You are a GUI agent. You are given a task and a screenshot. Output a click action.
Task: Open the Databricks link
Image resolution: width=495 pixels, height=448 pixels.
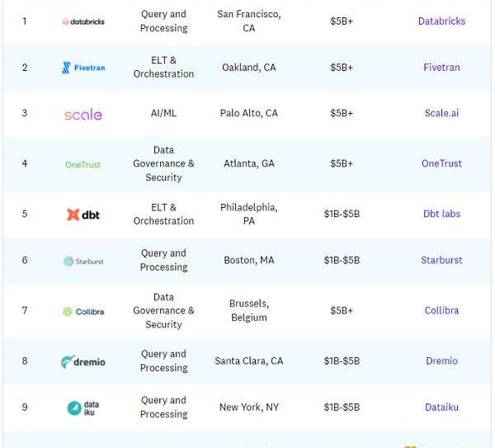[x=441, y=21]
